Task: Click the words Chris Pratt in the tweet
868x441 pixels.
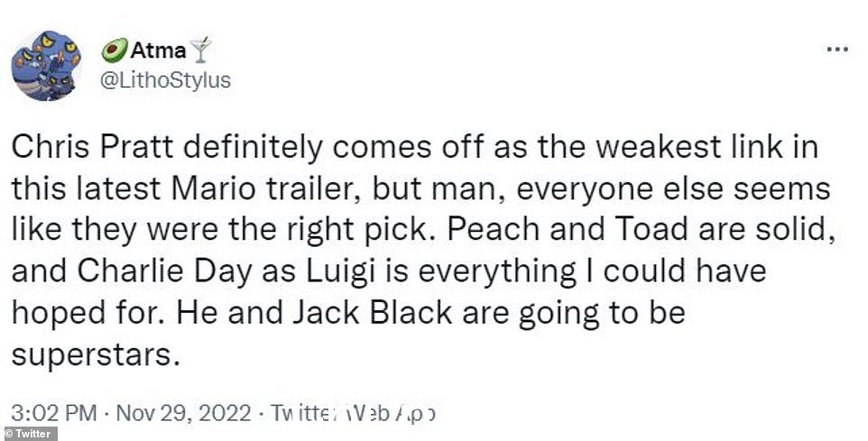Action: [x=89, y=148]
